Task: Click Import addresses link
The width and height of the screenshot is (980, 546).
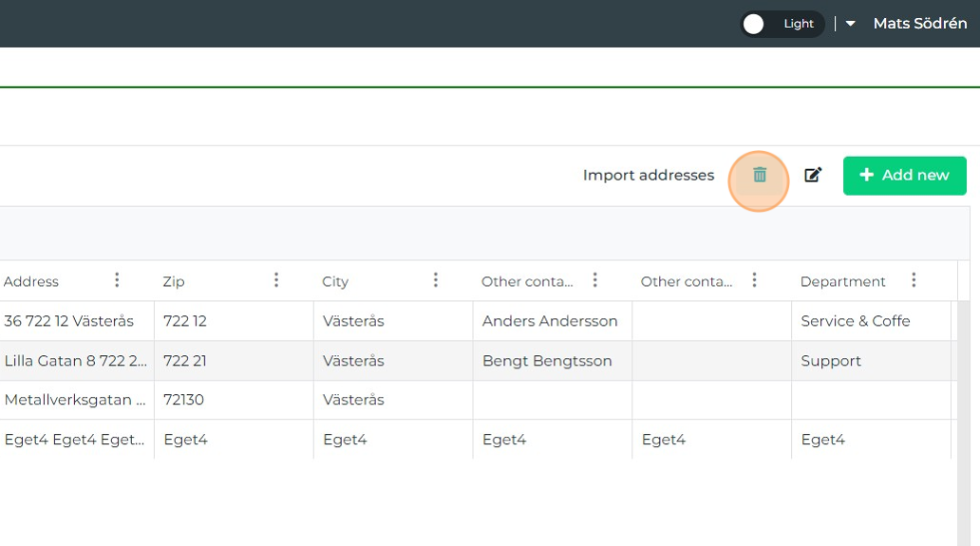Action: (648, 176)
